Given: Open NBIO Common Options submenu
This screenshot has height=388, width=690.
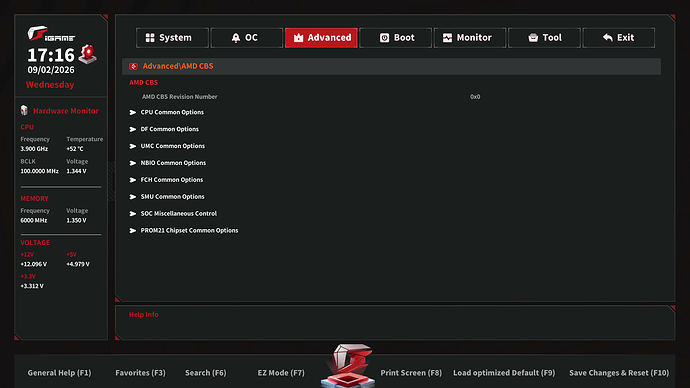Looking at the screenshot, I should point(173,163).
